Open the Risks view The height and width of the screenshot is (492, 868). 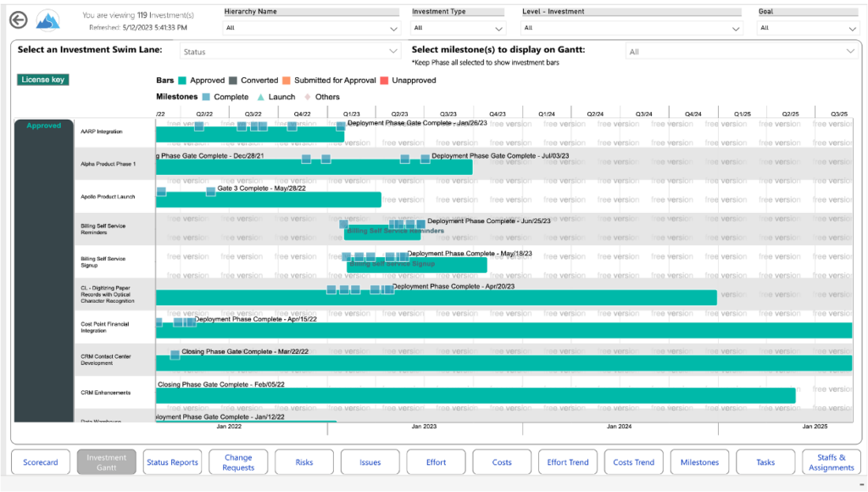coord(303,462)
